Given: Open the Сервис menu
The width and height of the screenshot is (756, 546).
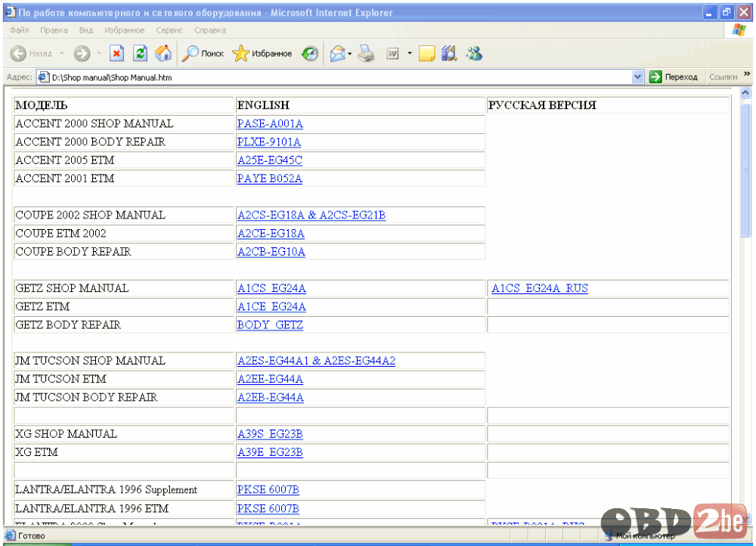Looking at the screenshot, I should pyautogui.click(x=169, y=30).
